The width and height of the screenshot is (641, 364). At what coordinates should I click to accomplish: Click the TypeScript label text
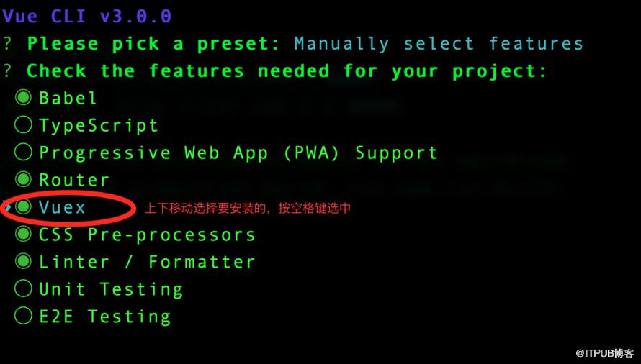coord(99,126)
